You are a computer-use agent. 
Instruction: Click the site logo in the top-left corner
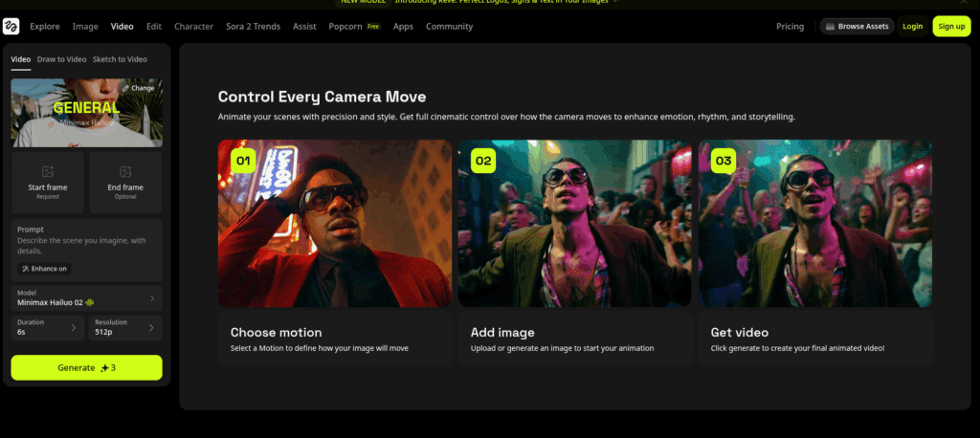pyautogui.click(x=11, y=26)
